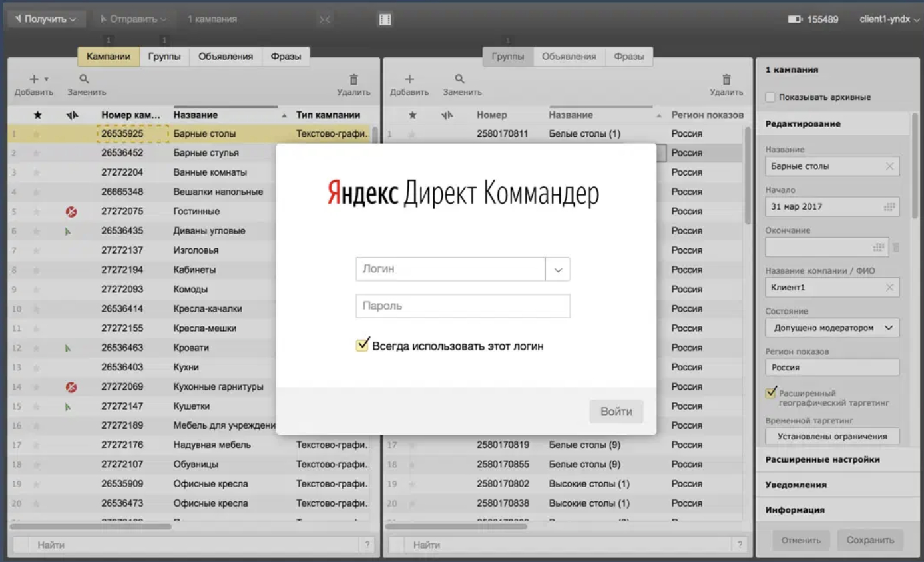Screen dimensions: 924x562
Task: Open the Состояние dropdown Допущено модератором
Action: (x=832, y=328)
